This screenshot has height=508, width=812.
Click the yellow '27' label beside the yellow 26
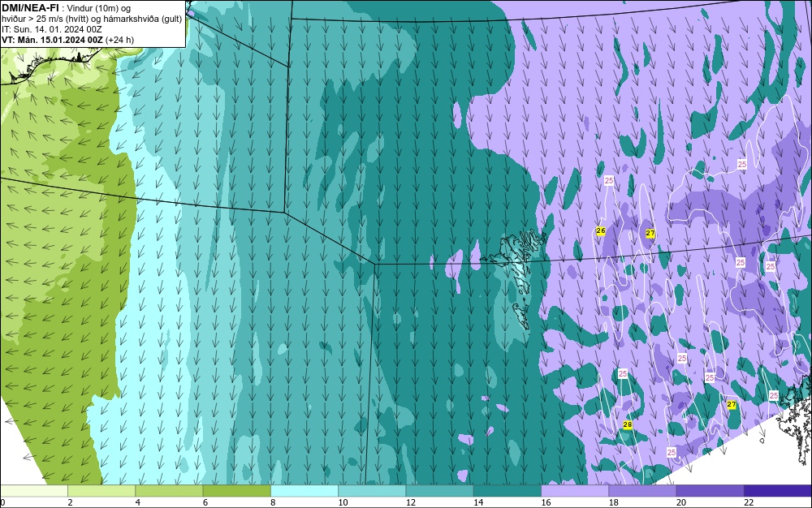tap(650, 234)
